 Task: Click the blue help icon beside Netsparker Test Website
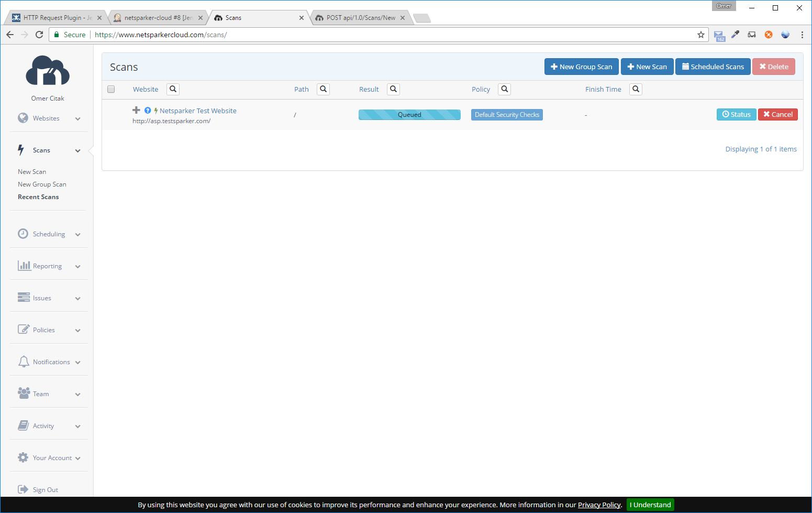pyautogui.click(x=148, y=111)
